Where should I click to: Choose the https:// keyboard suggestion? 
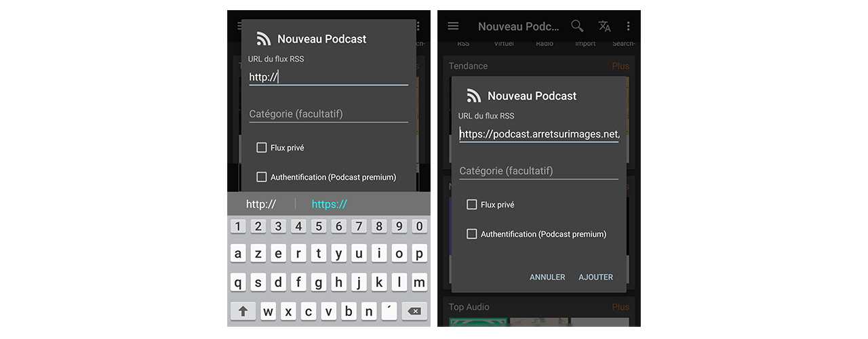[329, 204]
